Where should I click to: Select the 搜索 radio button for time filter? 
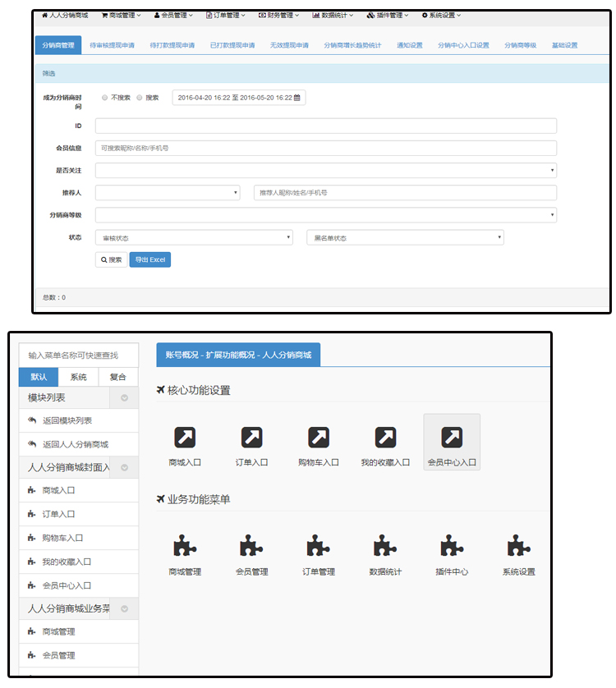pyautogui.click(x=139, y=98)
